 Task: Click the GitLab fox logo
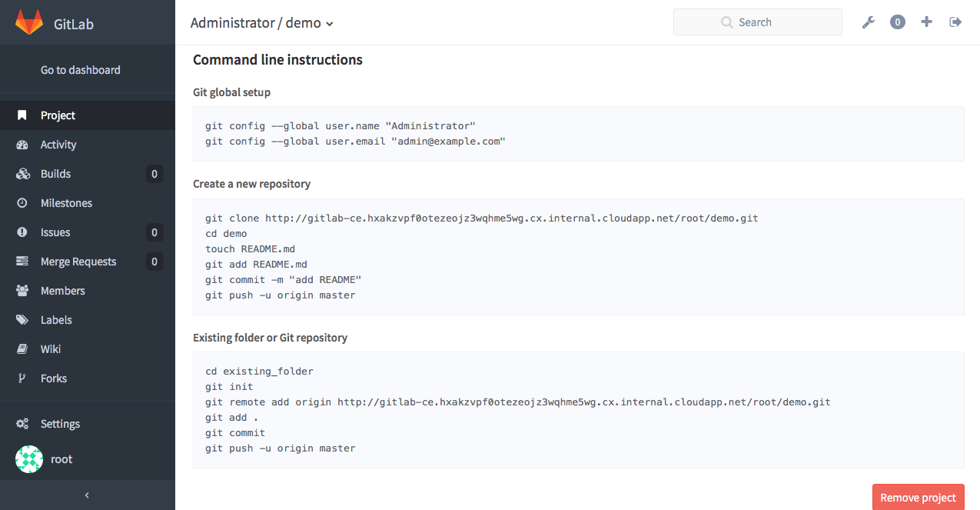point(29,22)
